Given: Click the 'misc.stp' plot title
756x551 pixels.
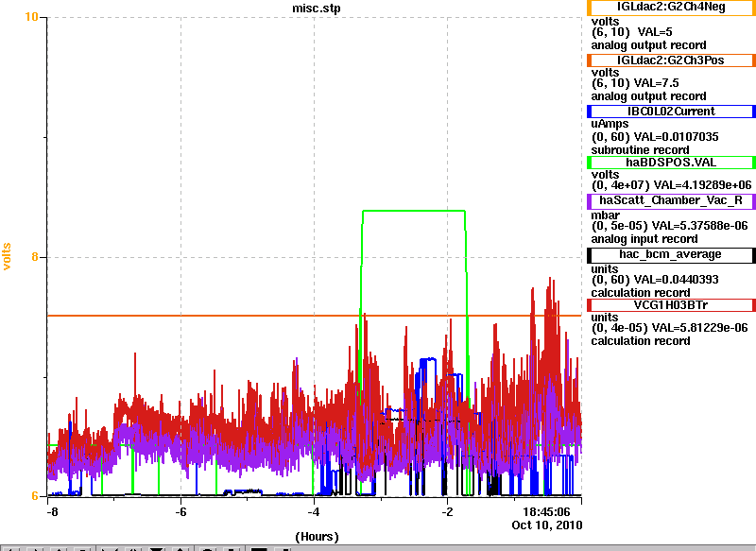Looking at the screenshot, I should (317, 9).
